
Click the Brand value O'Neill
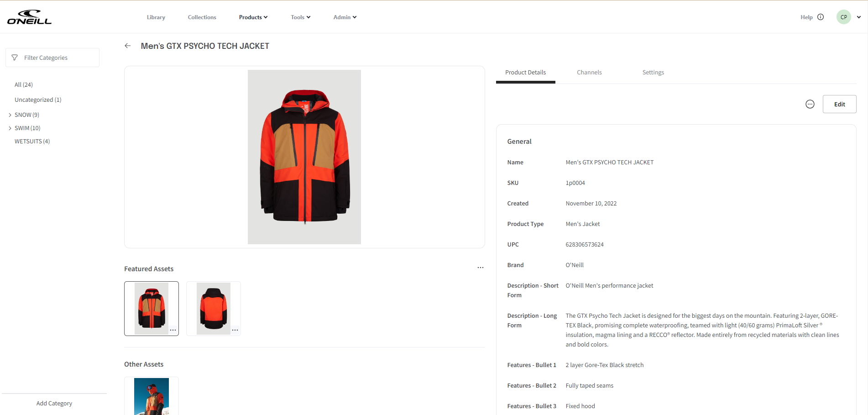pyautogui.click(x=575, y=265)
